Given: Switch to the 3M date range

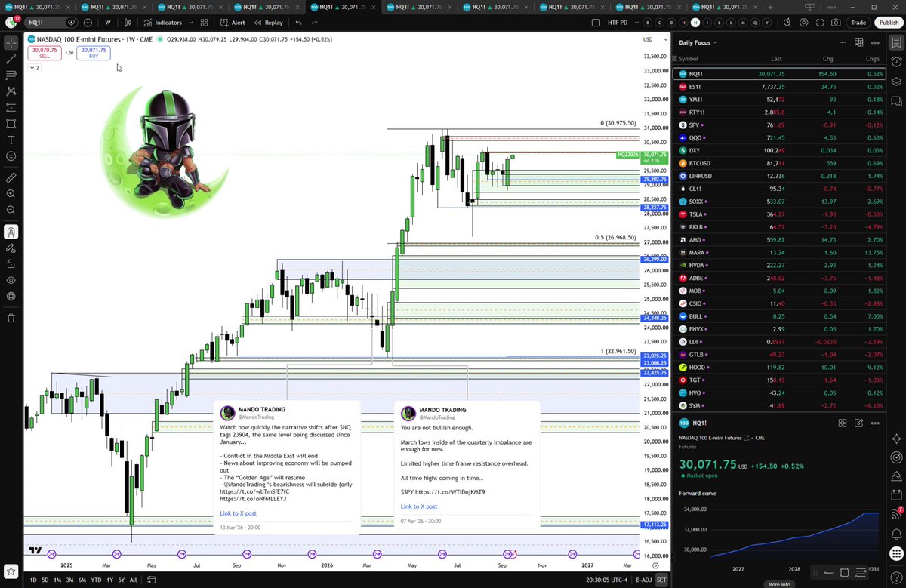Looking at the screenshot, I should tap(69, 579).
